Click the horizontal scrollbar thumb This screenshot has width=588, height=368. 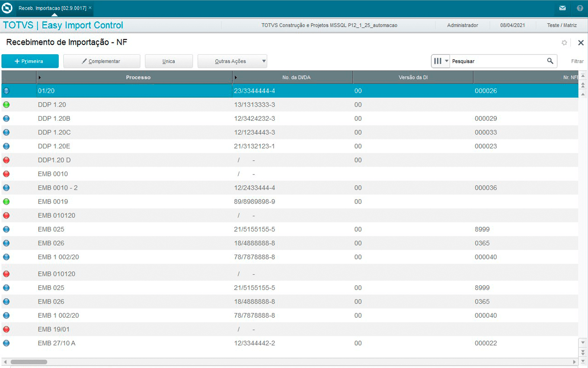[x=29, y=362]
